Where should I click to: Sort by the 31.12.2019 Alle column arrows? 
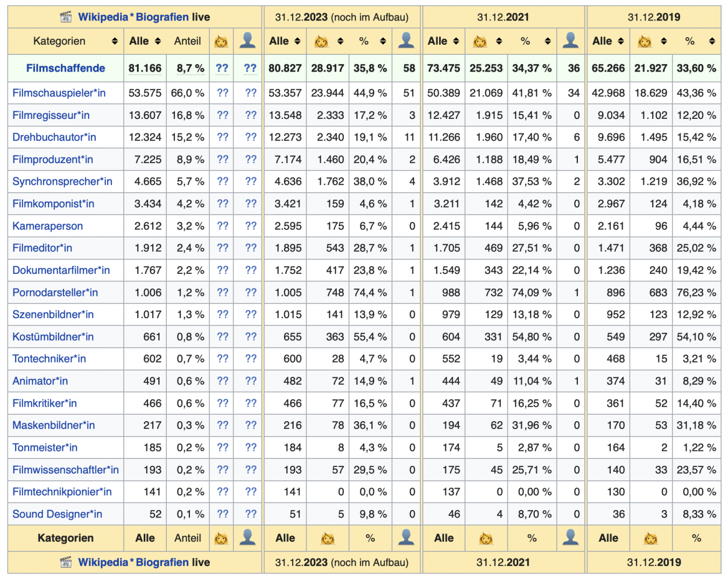click(x=621, y=41)
